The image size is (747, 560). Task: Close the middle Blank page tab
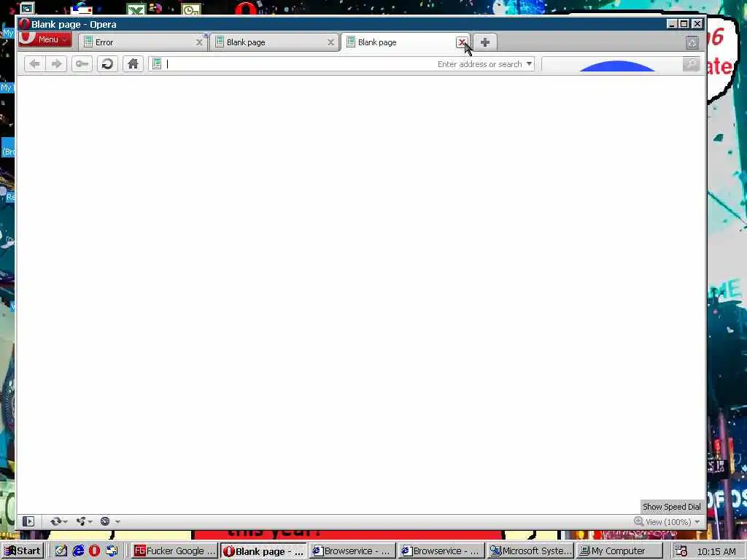[330, 42]
